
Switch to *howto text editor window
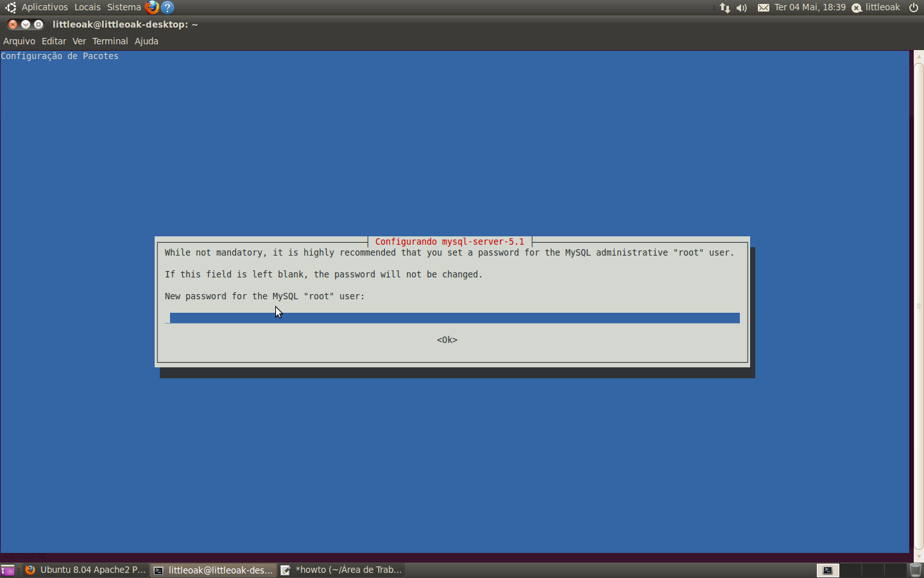click(341, 570)
